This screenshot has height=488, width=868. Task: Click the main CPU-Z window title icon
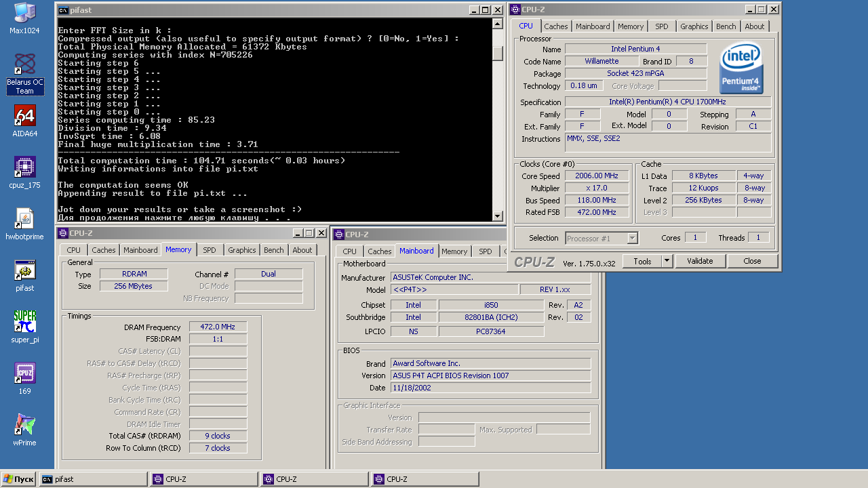click(x=515, y=9)
